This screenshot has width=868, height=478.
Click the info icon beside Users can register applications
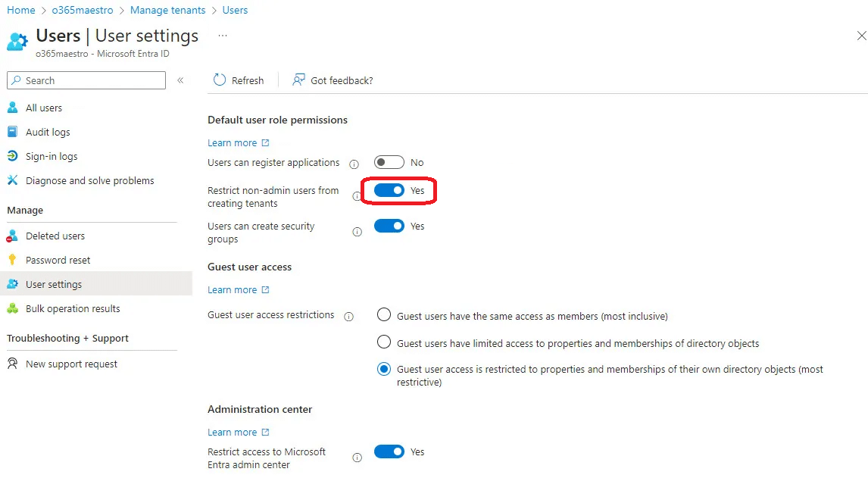pos(354,164)
